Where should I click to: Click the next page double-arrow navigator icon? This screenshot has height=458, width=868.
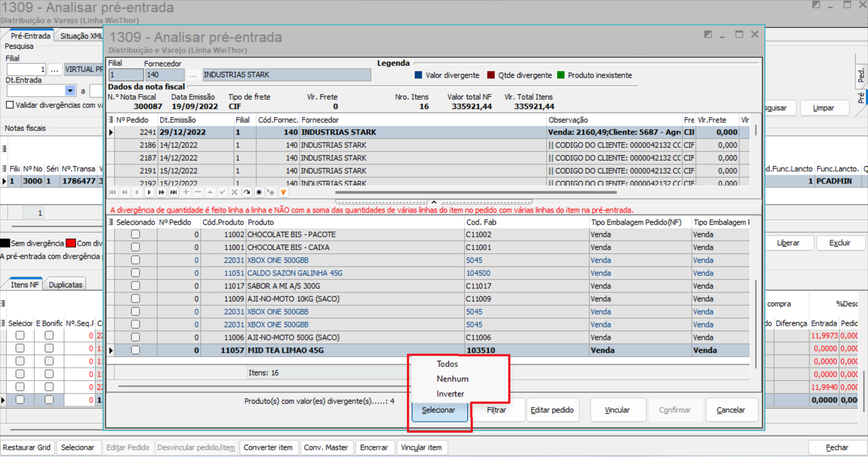pos(161,192)
